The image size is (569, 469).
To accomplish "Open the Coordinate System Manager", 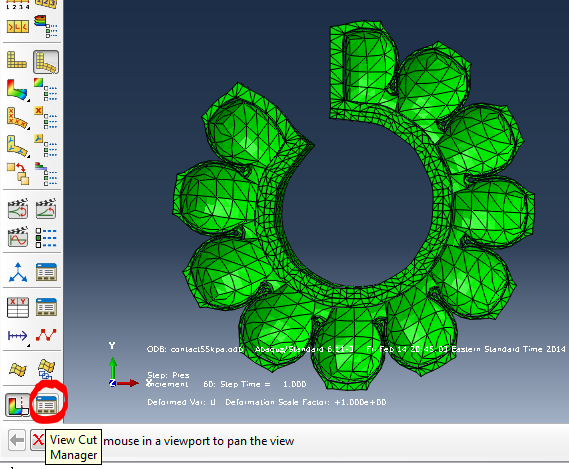I will pyautogui.click(x=46, y=272).
